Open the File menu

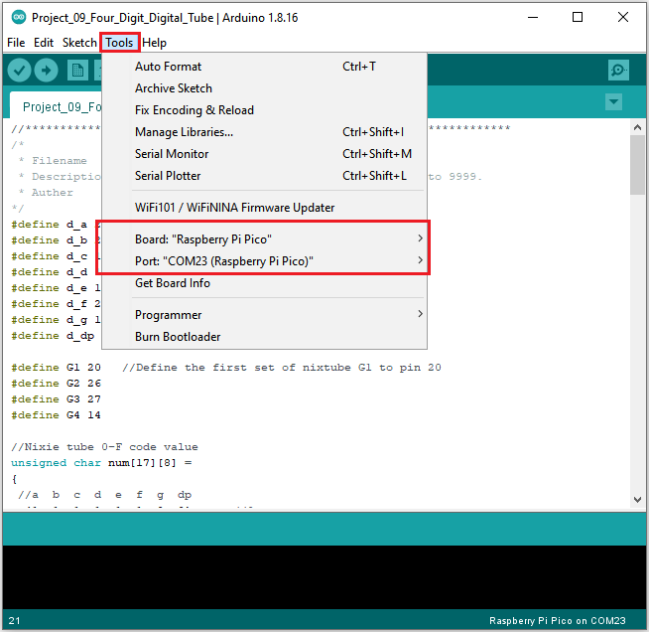pos(16,43)
